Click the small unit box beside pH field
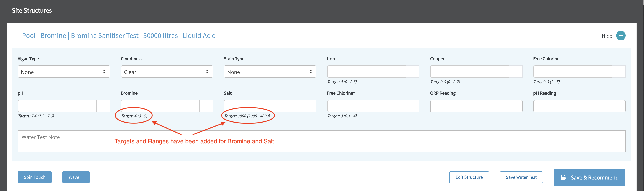Image resolution: width=644 pixels, height=191 pixels. tap(103, 106)
